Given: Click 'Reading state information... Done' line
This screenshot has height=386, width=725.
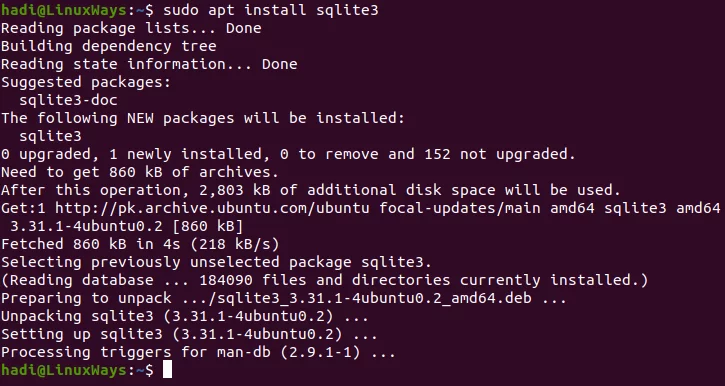Looking at the screenshot, I should point(149,64).
